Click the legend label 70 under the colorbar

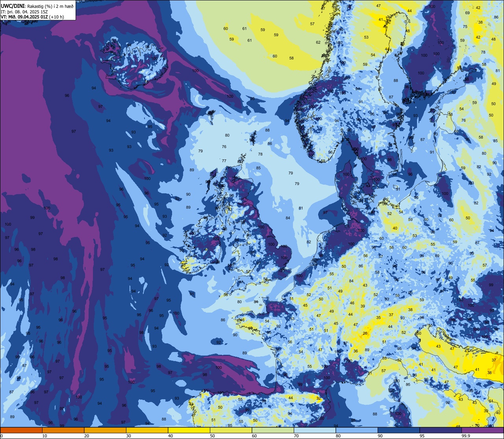pyautogui.click(x=296, y=436)
